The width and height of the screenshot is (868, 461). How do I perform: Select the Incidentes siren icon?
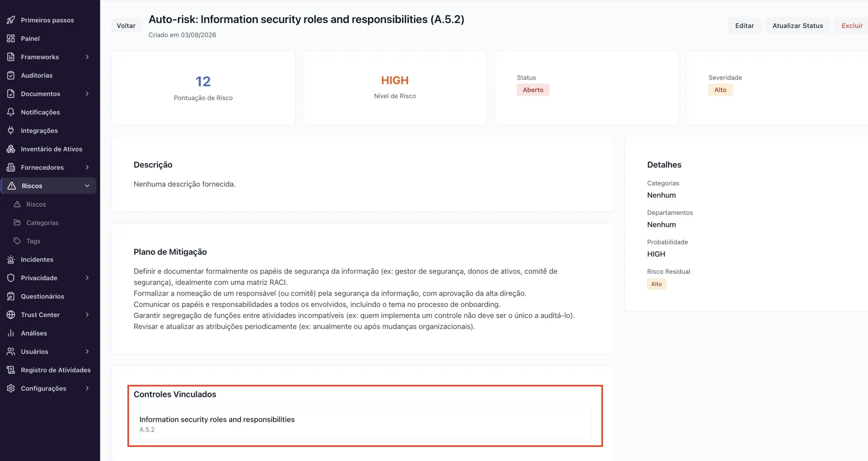[11, 259]
